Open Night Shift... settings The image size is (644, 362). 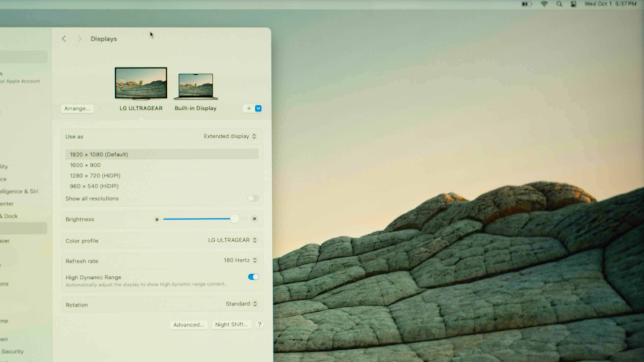coord(231,324)
